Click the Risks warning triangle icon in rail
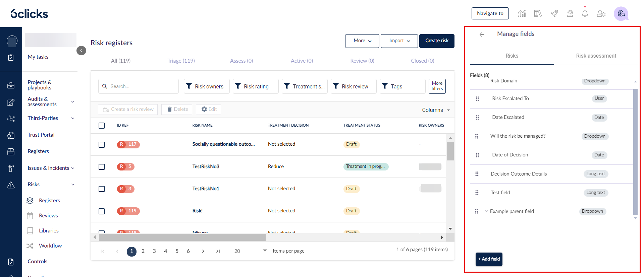Viewport: 644px width, 277px height. 11,185
